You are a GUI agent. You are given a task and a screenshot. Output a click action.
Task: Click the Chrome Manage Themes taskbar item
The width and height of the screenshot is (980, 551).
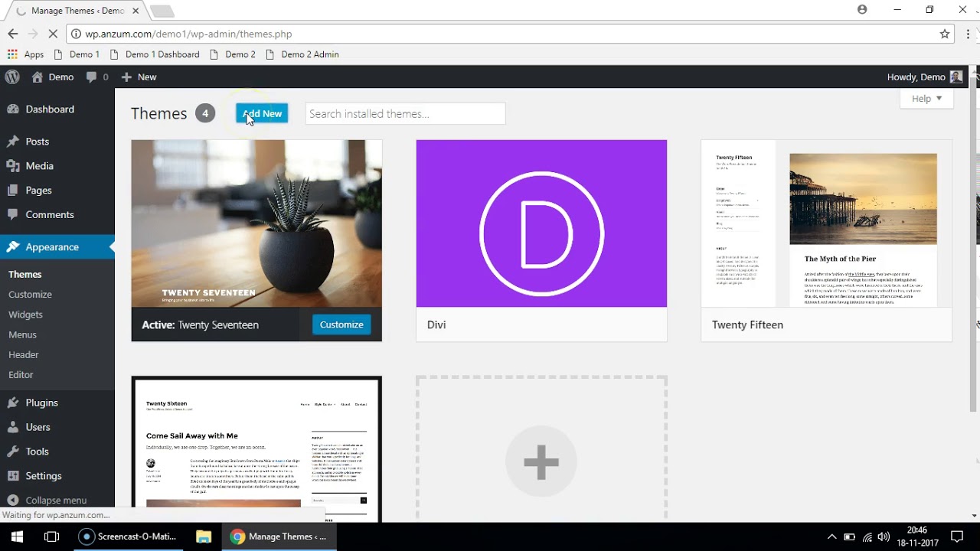pos(279,536)
